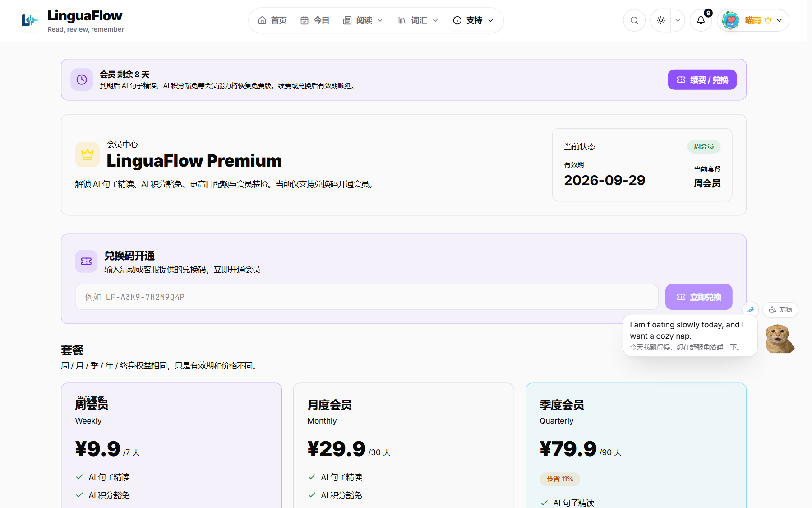
Task: Select the green 周会员 status badge
Action: 704,146
